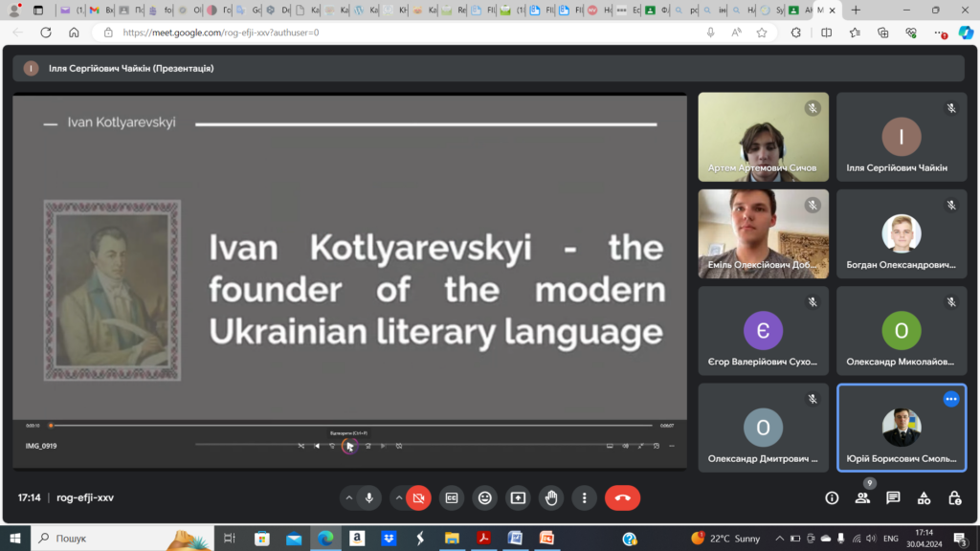Turn on the camera with red button
Screen dimensions: 980x551
(x=418, y=497)
